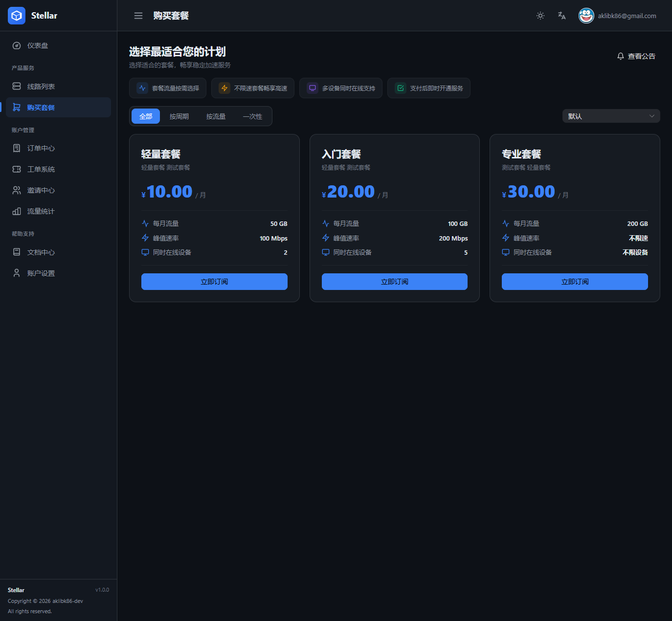The height and width of the screenshot is (621, 672).
Task: Open 仪表盘 dashboard in sidebar
Action: click(x=59, y=45)
